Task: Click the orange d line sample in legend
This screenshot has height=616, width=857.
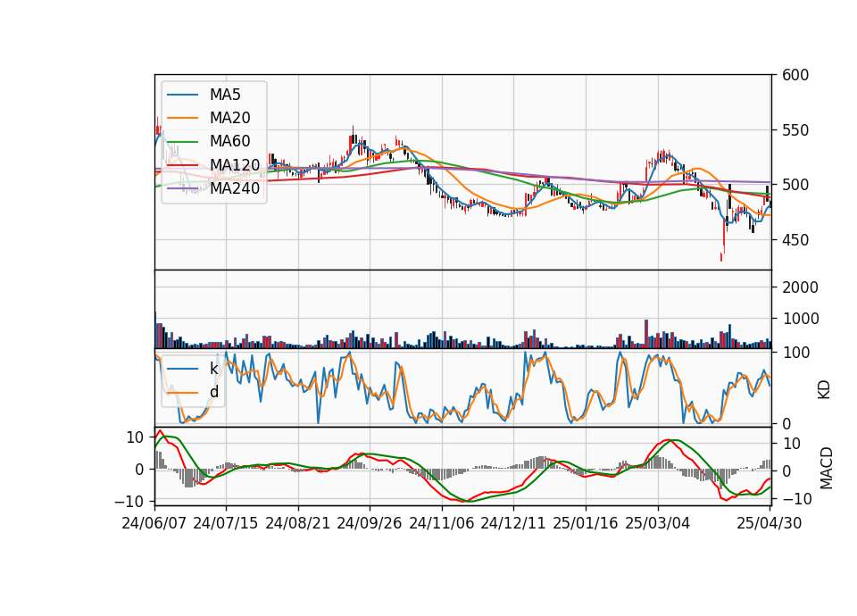Action: 182,393
